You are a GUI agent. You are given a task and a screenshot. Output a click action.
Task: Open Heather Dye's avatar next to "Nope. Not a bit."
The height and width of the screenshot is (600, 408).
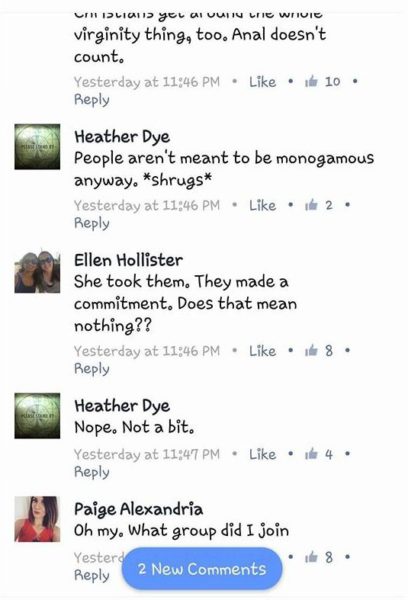coord(37,416)
